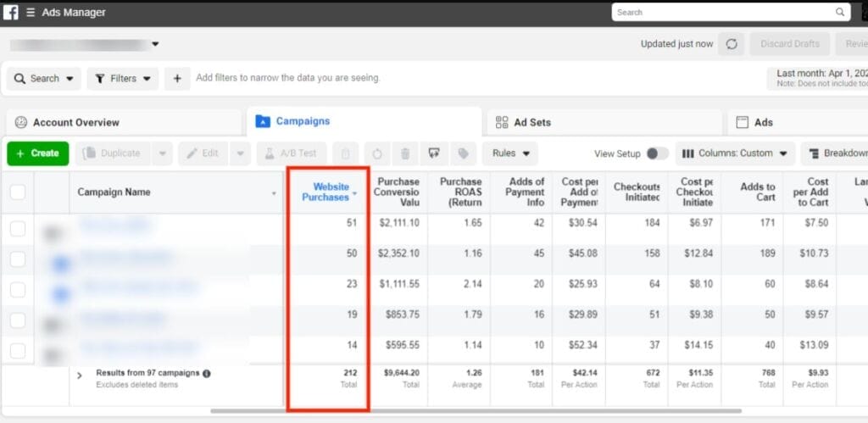Click the plus icon to add a filter
868x423 pixels.
coord(177,79)
